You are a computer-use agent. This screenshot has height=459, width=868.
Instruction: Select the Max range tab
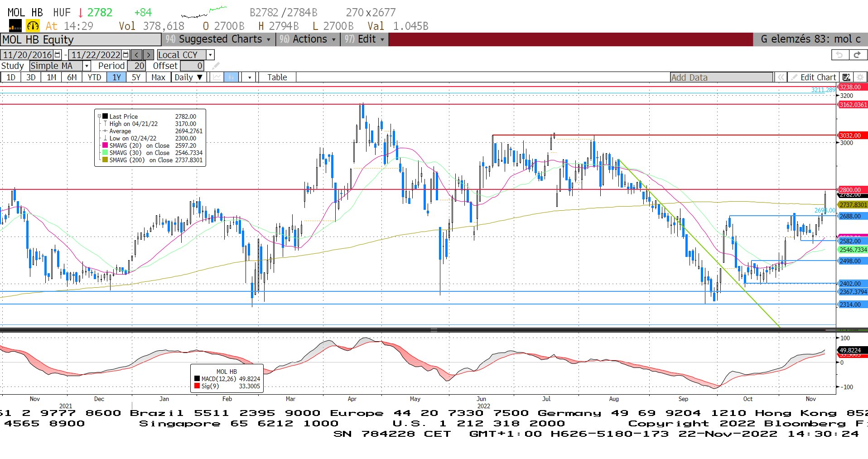point(158,77)
